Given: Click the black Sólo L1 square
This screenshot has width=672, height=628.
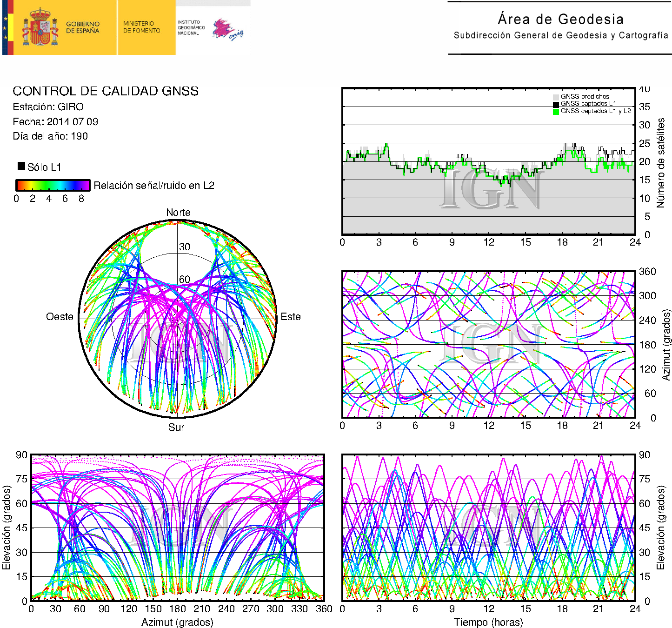Looking at the screenshot, I should click(21, 166).
